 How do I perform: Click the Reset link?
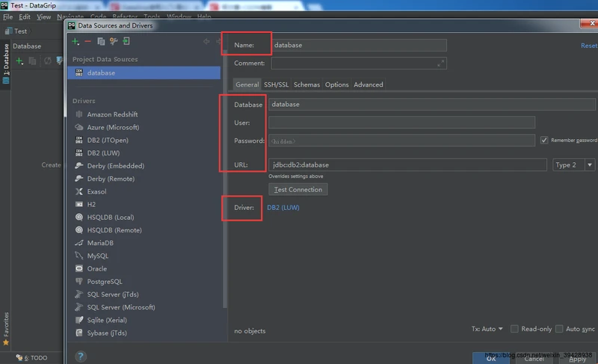click(589, 46)
